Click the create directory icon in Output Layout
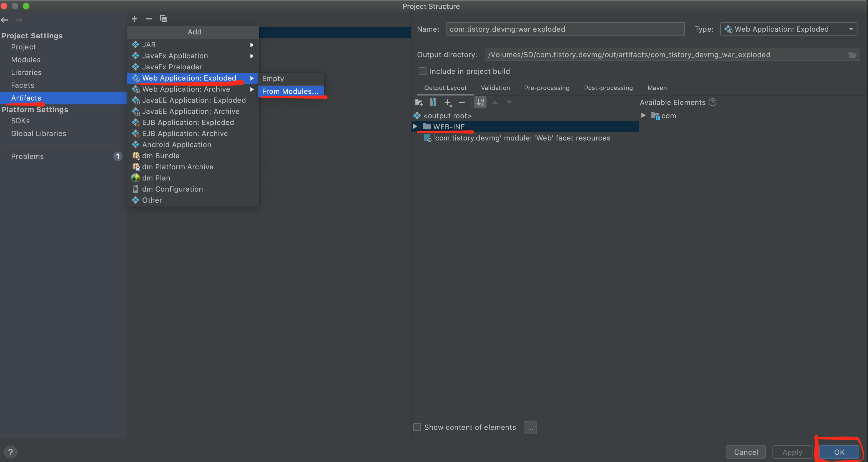This screenshot has width=868, height=462. (419, 102)
